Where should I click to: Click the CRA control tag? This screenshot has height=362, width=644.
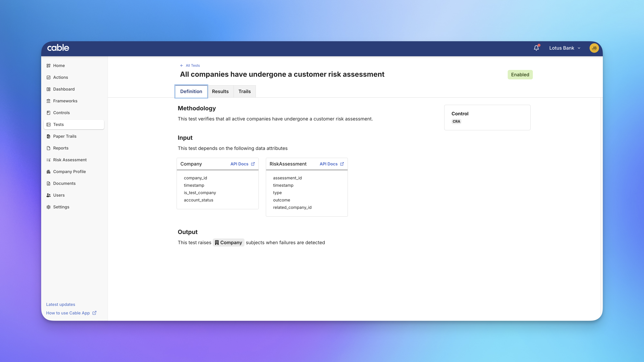click(x=456, y=121)
